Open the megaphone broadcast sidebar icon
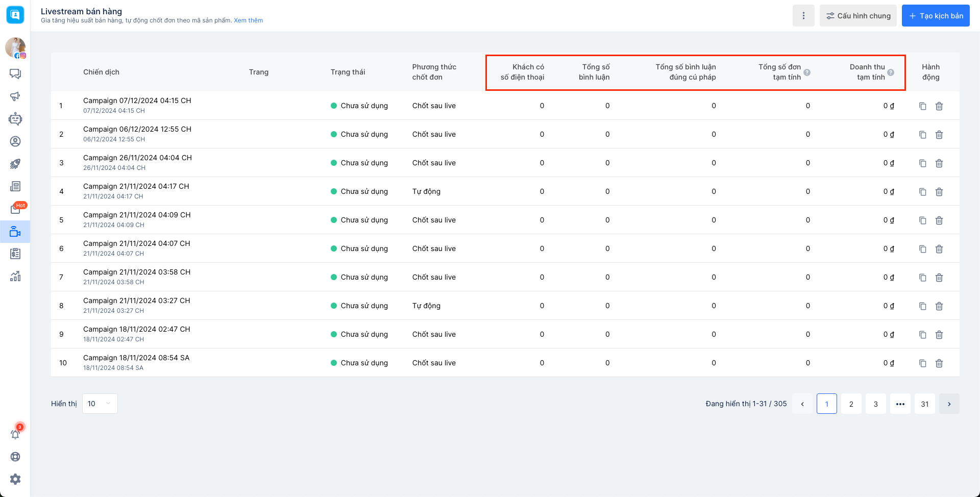This screenshot has width=980, height=497. coord(15,96)
